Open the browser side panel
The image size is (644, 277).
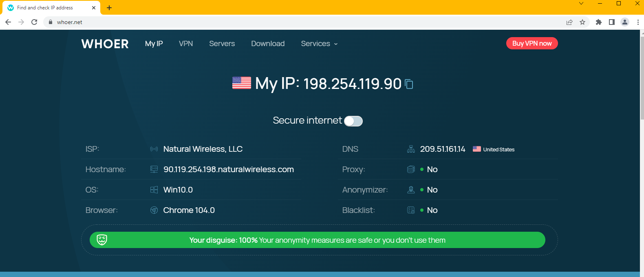(x=612, y=22)
